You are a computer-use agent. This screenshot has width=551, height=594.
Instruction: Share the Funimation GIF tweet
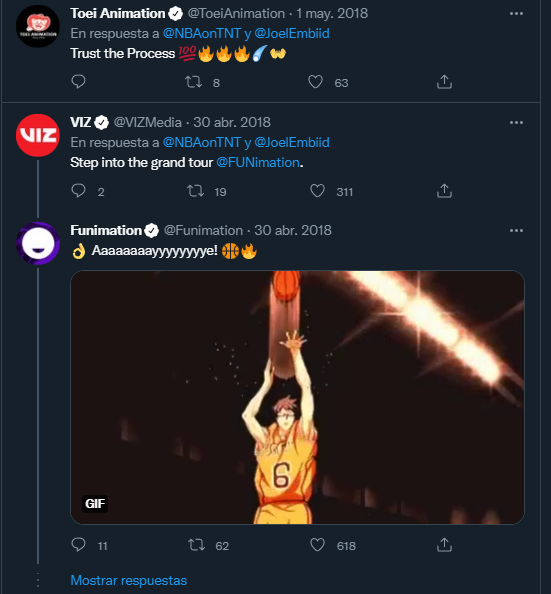point(444,545)
